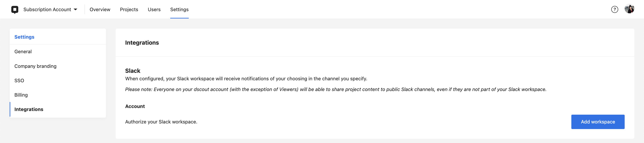Viewport: 644px width, 143px height.
Task: Switch to the Projects tab
Action: (x=129, y=9)
